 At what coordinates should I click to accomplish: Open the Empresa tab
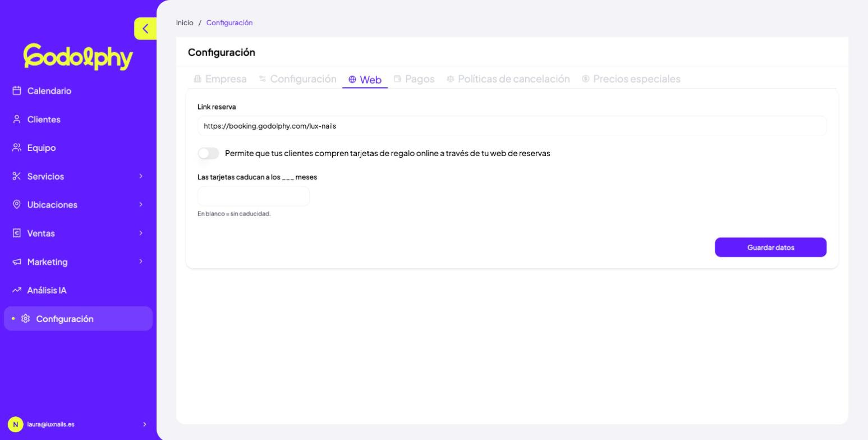(220, 79)
